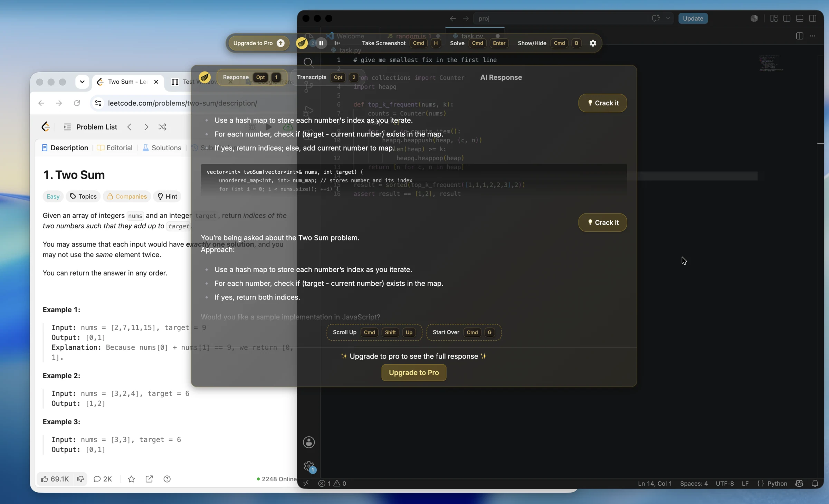Viewport: 829px width, 504px height.
Task: Click the remote window icon in status bar
Action: (x=306, y=483)
